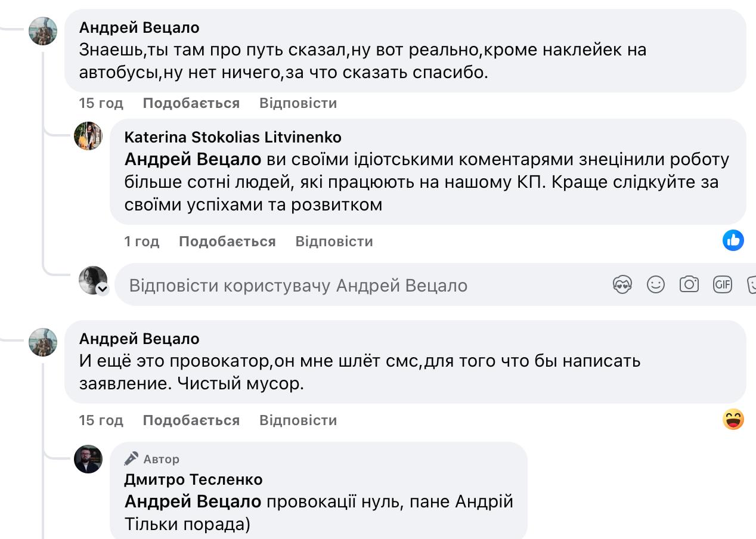Click the blue like reaction on Katerina's comment

[x=733, y=240]
